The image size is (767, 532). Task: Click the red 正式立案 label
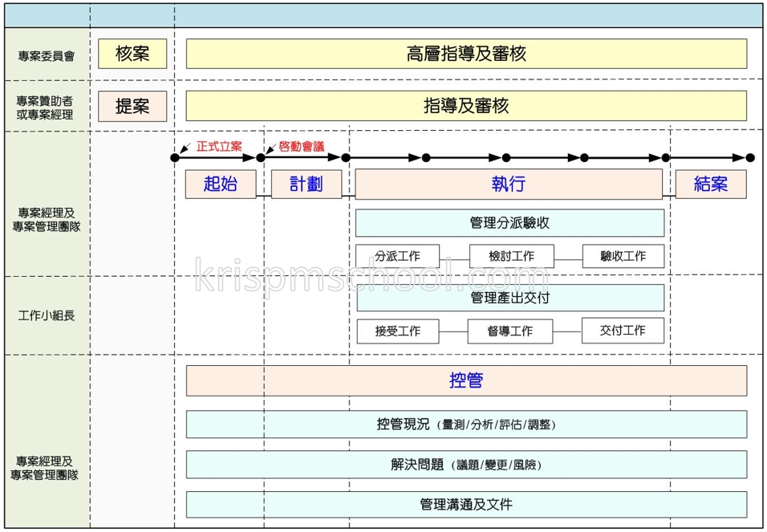[x=219, y=147]
